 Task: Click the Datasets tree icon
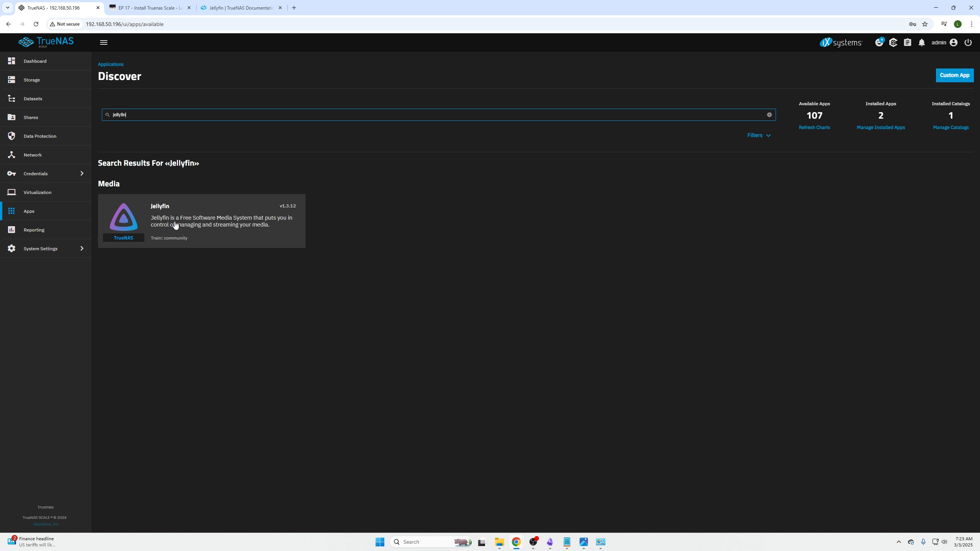point(11,98)
